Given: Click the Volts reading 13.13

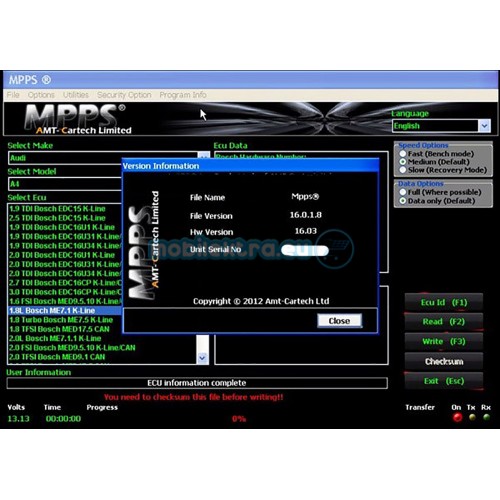Looking at the screenshot, I should [18, 419].
